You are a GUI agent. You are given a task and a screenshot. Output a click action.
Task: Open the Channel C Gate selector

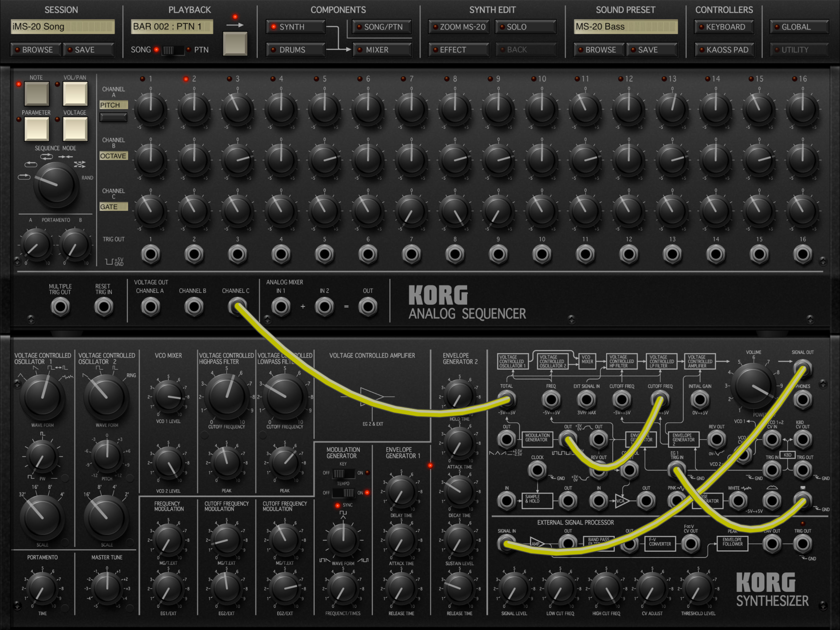click(113, 207)
